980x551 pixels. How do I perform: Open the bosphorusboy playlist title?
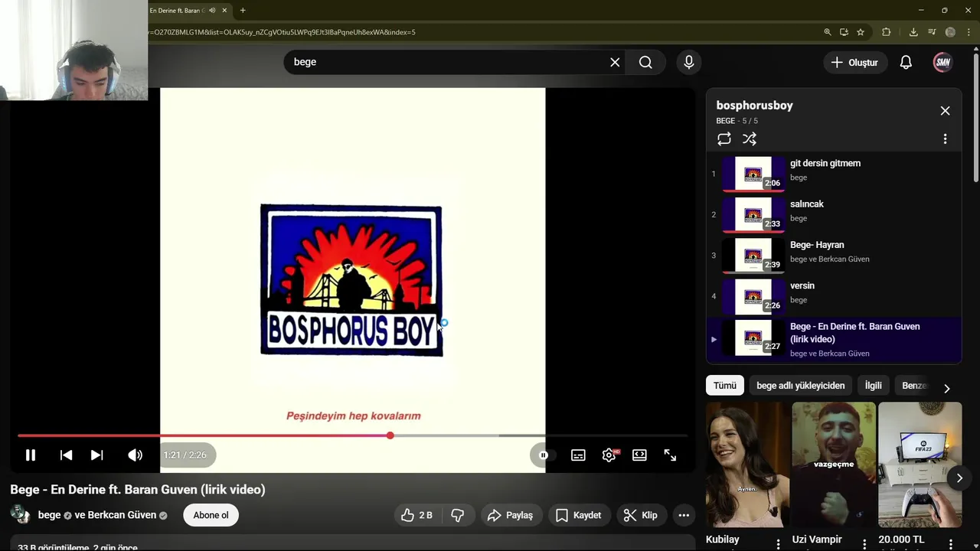[x=755, y=106]
